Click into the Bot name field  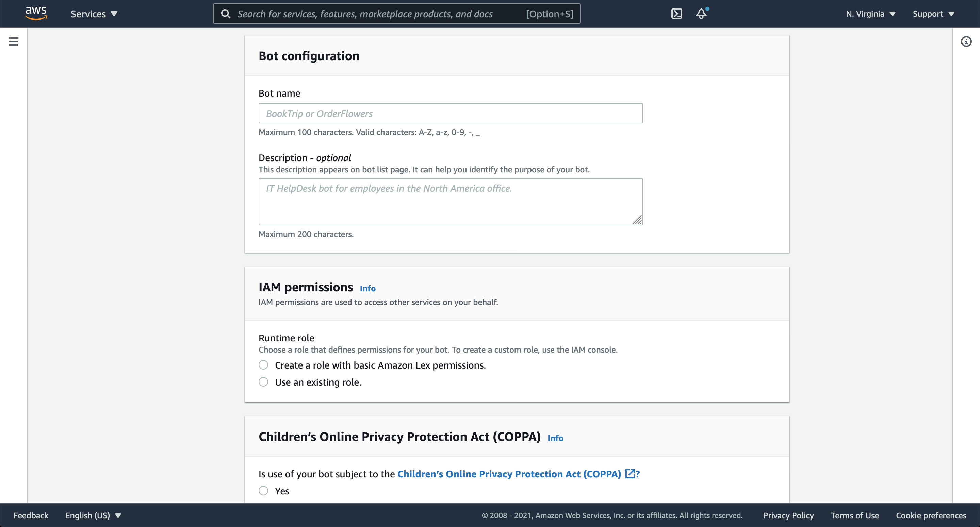coord(451,113)
